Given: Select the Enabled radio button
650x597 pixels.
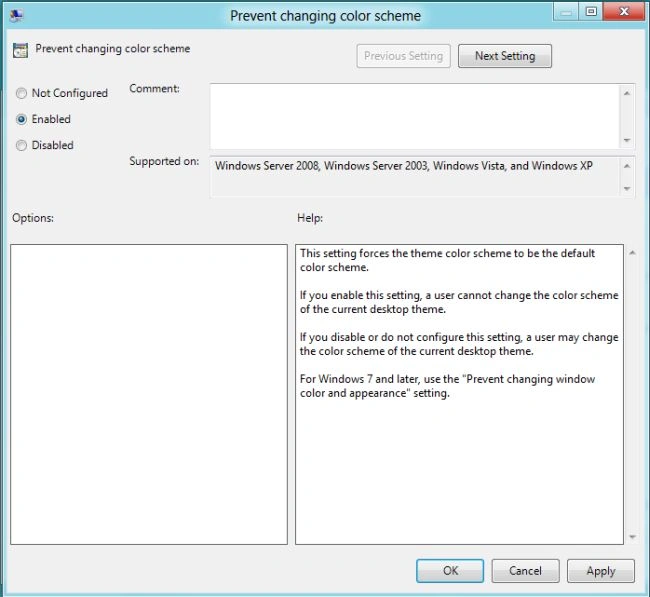Looking at the screenshot, I should coord(21,119).
